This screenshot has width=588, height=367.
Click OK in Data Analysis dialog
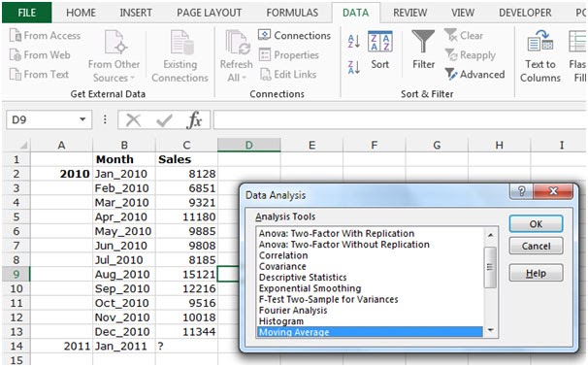[536, 224]
